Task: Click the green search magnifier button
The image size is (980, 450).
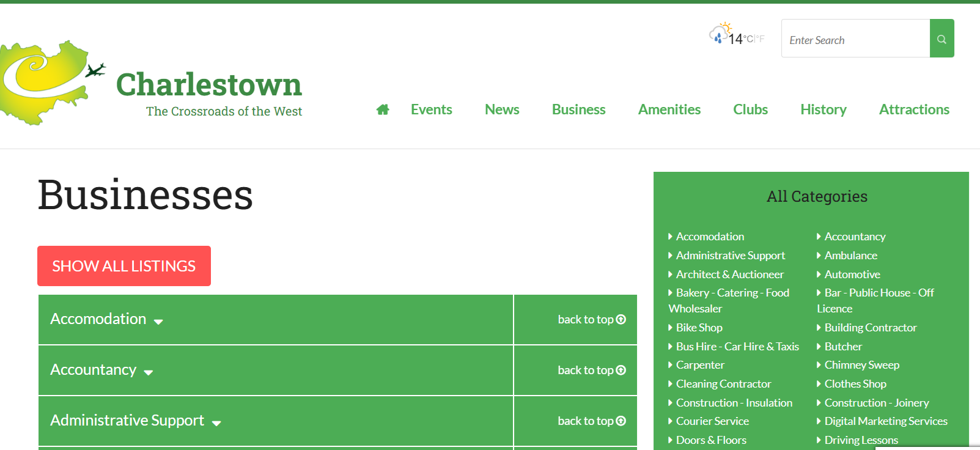Action: coord(941,39)
